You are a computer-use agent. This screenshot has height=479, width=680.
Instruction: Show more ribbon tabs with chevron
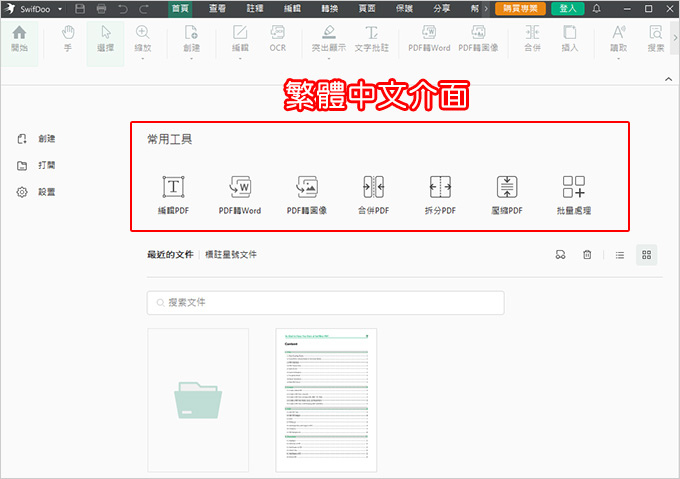[x=486, y=9]
